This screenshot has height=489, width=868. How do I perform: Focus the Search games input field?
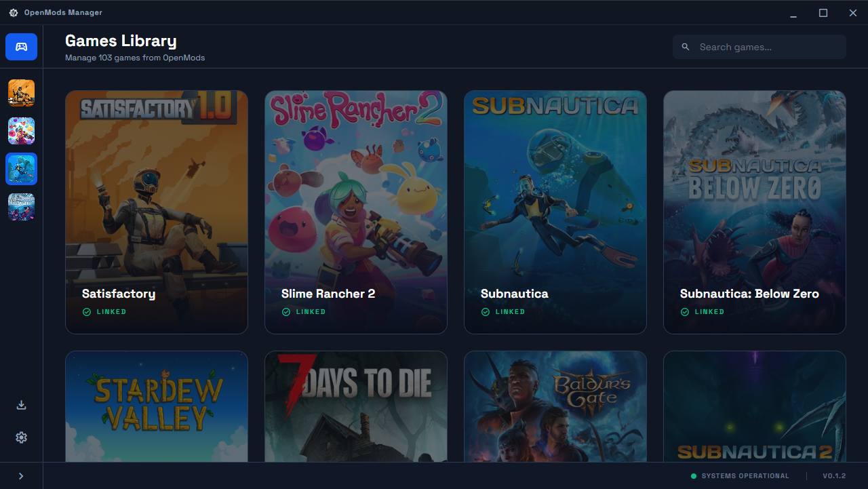[759, 47]
